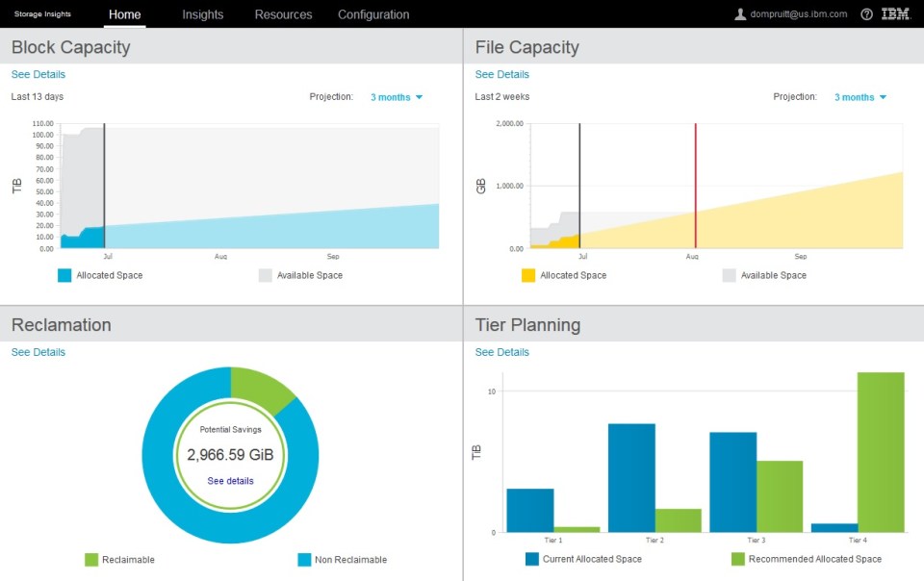The image size is (924, 581).
Task: Open See Details for Reclamation
Action: point(38,352)
